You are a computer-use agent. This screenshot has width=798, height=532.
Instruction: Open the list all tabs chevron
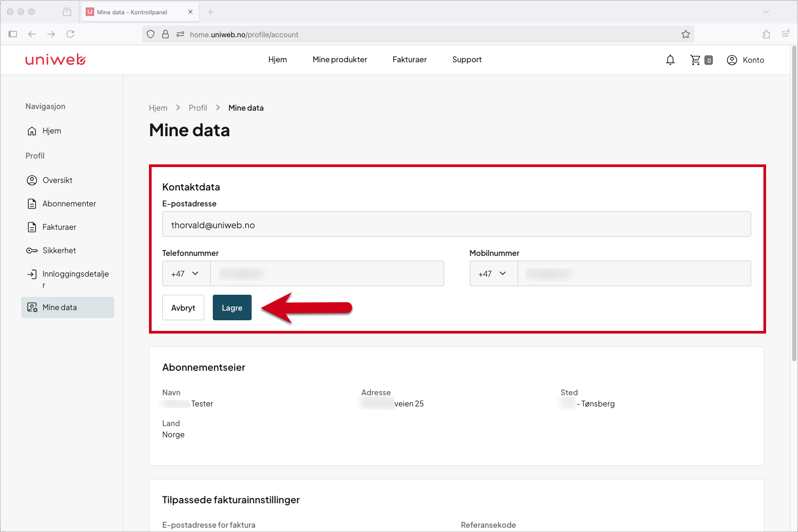click(766, 12)
